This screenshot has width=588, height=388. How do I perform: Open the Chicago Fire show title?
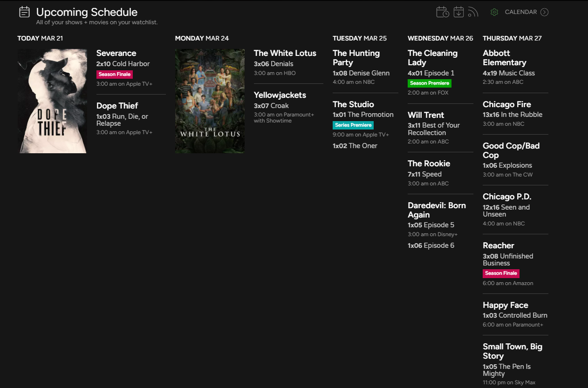point(507,104)
